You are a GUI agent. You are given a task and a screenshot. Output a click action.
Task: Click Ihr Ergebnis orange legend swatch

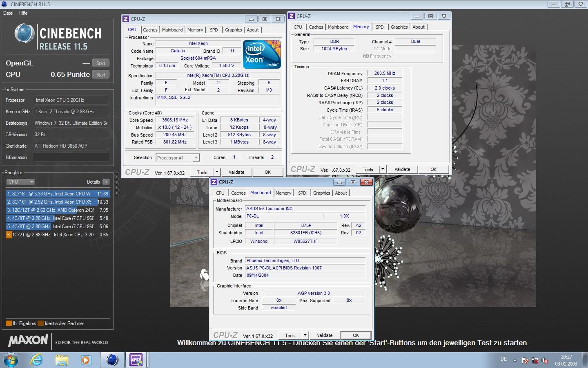pyautogui.click(x=9, y=323)
